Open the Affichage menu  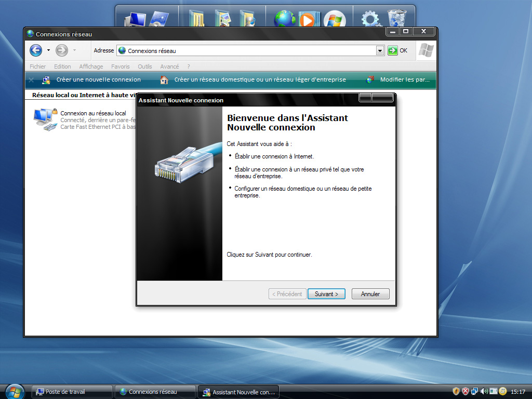tap(91, 66)
